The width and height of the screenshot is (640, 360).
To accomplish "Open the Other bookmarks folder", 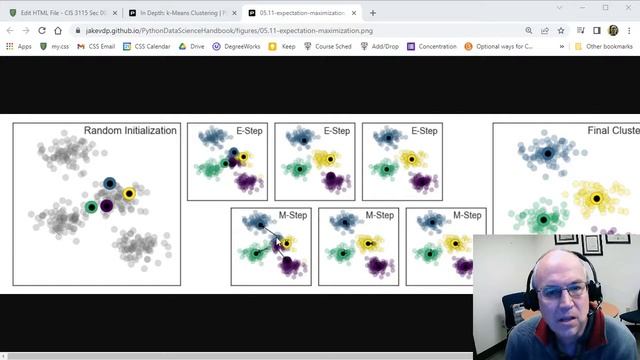I will 604,47.
